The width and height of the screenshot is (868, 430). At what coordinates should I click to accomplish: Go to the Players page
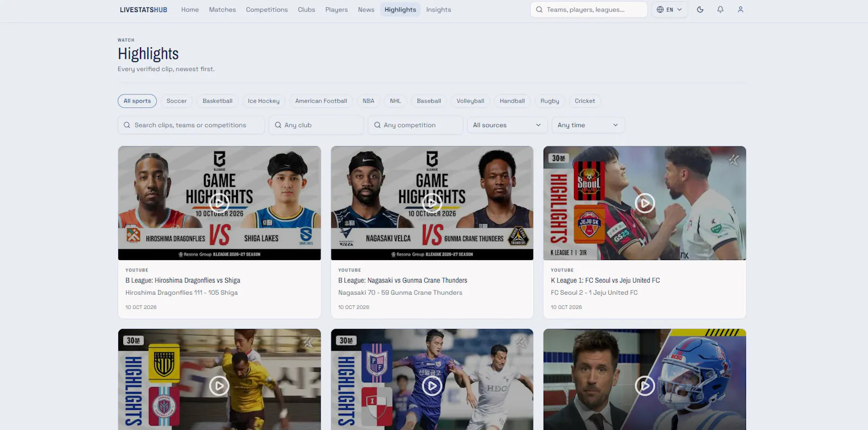336,10
